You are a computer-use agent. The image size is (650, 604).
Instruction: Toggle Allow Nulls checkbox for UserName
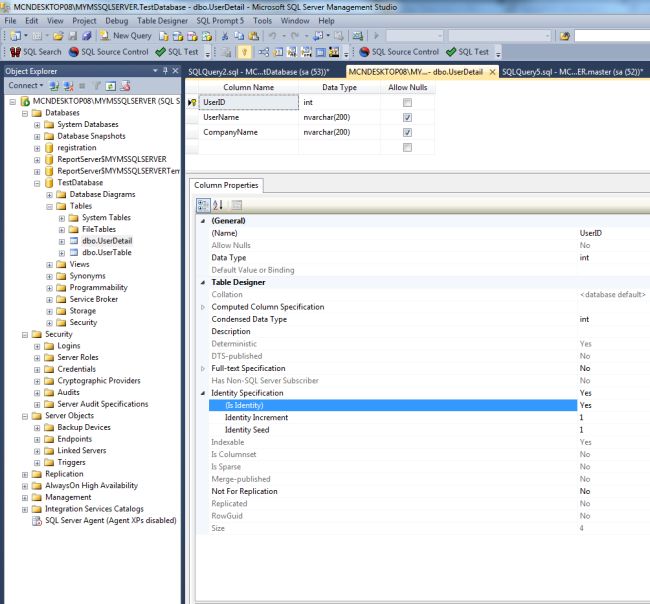click(x=407, y=117)
